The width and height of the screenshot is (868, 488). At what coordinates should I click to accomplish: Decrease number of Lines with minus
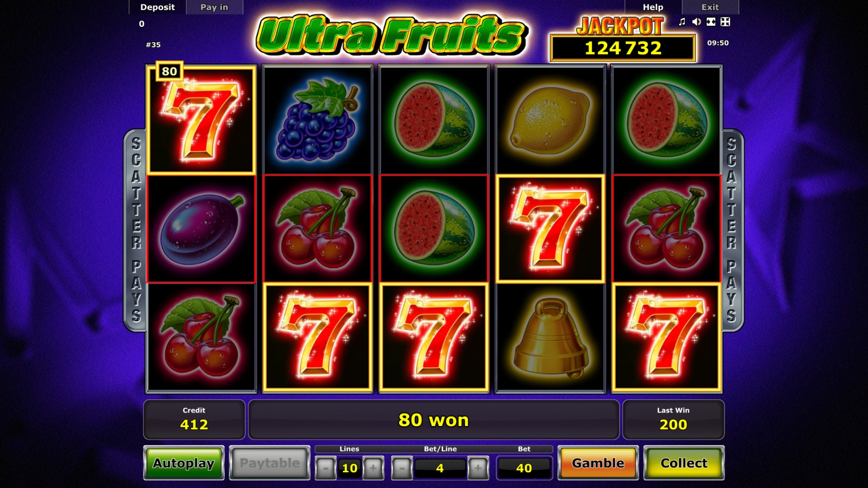[325, 468]
